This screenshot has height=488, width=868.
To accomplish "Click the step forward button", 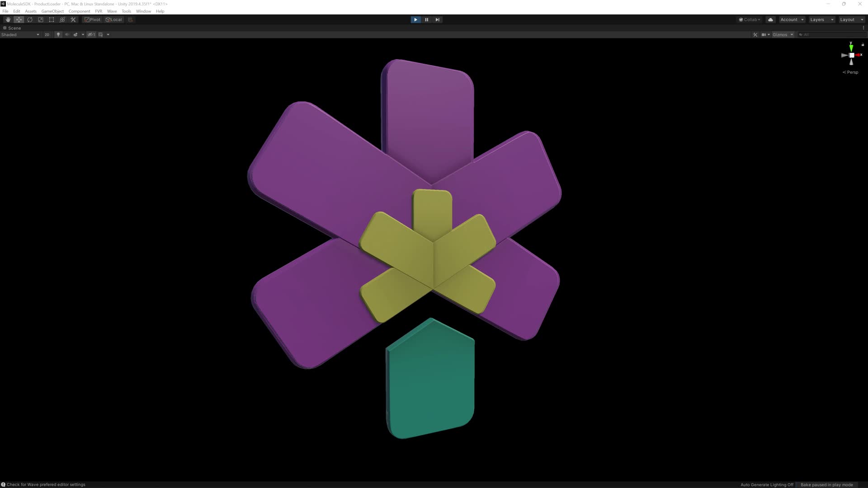I will click(x=437, y=19).
